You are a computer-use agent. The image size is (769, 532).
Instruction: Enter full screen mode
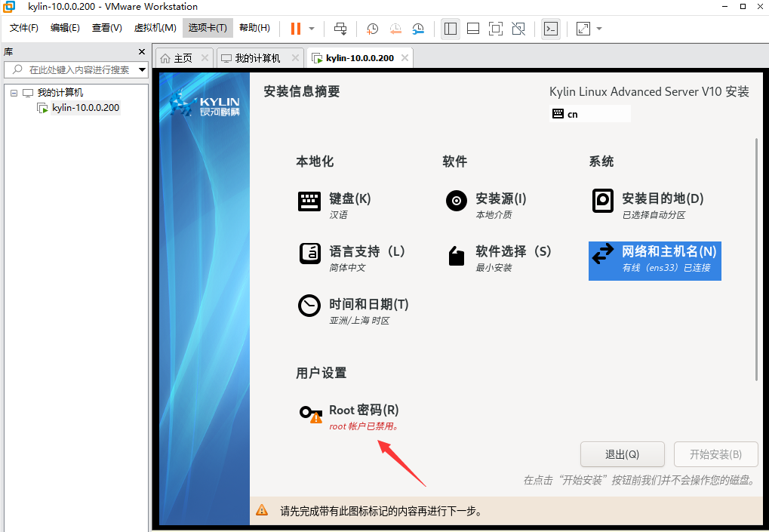496,29
